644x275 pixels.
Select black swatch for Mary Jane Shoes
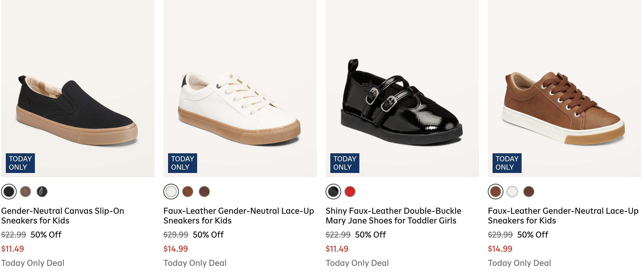333,192
